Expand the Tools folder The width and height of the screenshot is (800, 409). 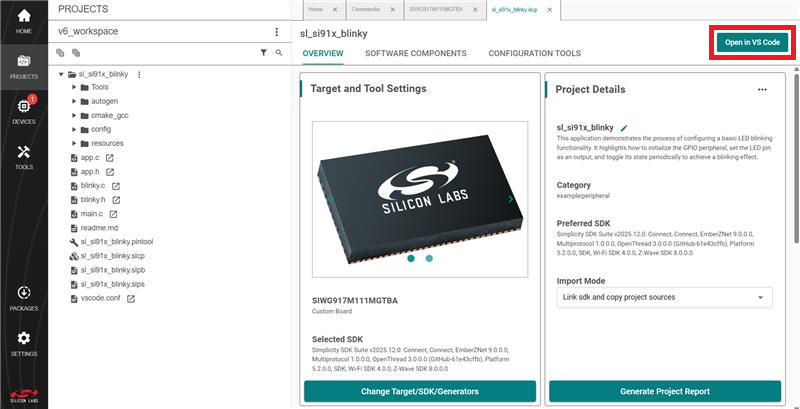click(74, 87)
